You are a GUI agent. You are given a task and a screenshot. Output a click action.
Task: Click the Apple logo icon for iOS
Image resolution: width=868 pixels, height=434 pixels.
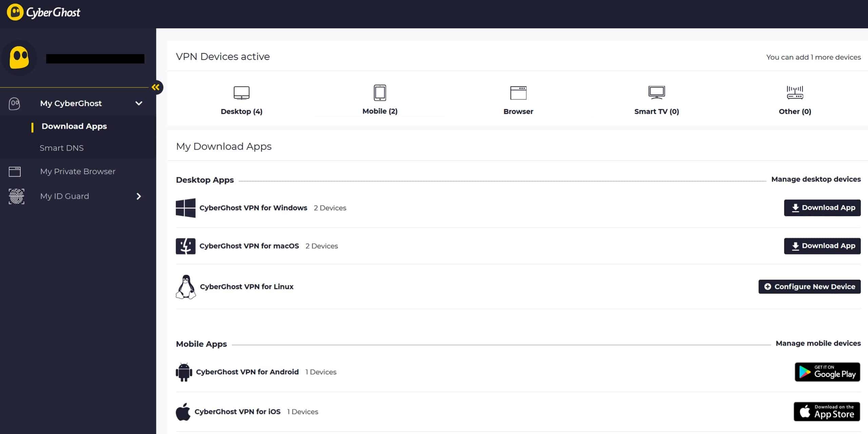183,412
